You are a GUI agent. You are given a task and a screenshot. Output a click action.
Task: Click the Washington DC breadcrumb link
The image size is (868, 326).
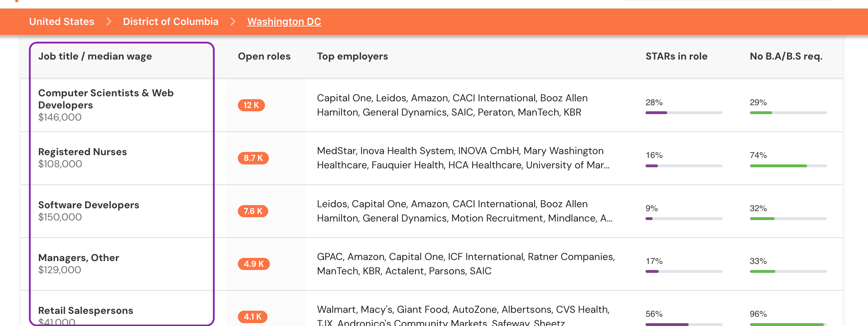284,21
